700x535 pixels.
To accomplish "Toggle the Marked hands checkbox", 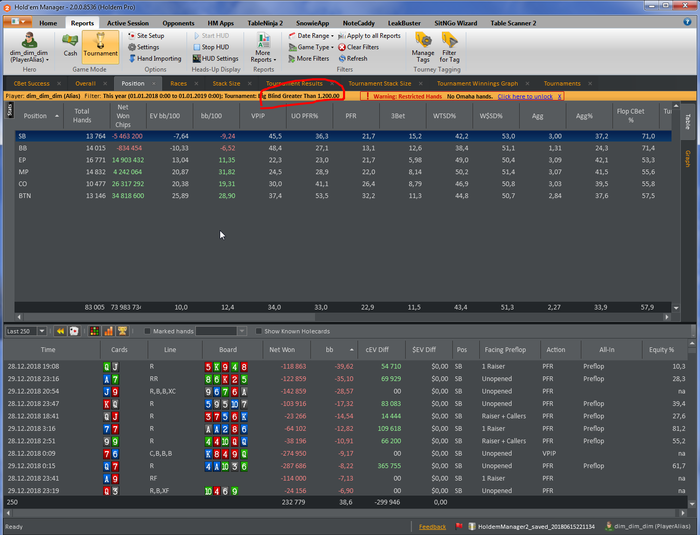I will pyautogui.click(x=147, y=331).
